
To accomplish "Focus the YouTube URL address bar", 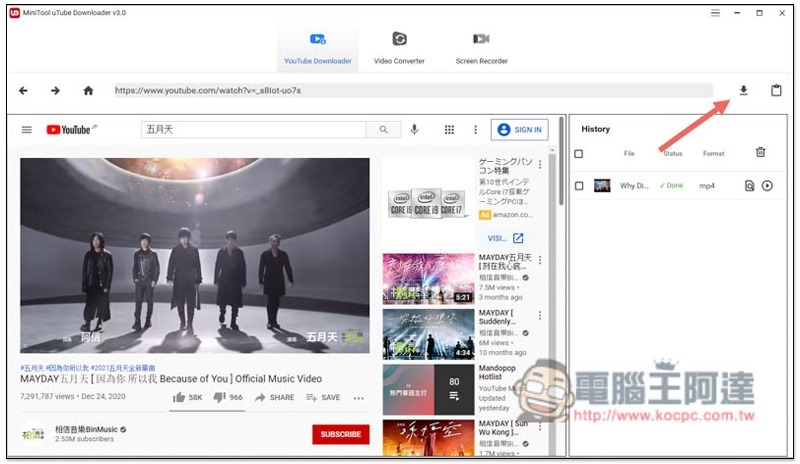I will pyautogui.click(x=413, y=90).
